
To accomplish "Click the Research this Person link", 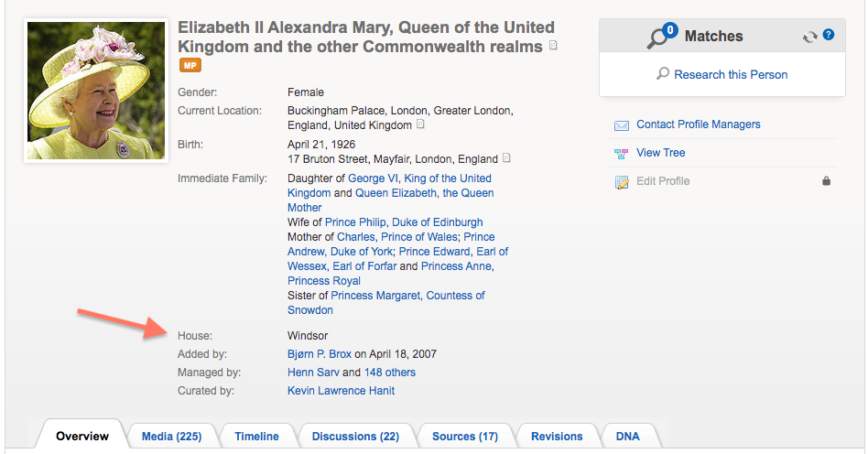I will point(731,75).
